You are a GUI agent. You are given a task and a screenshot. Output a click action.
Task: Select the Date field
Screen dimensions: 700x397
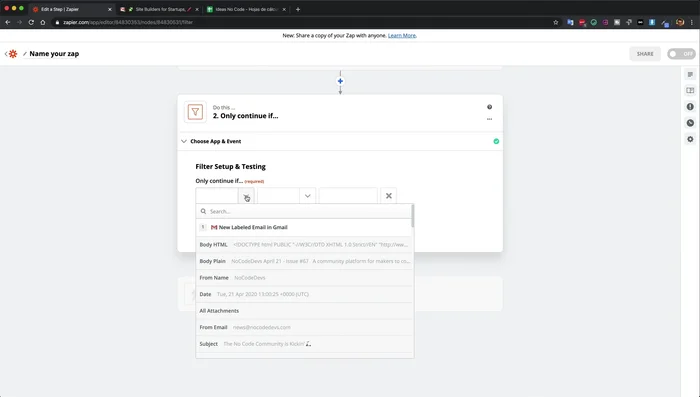click(304, 294)
